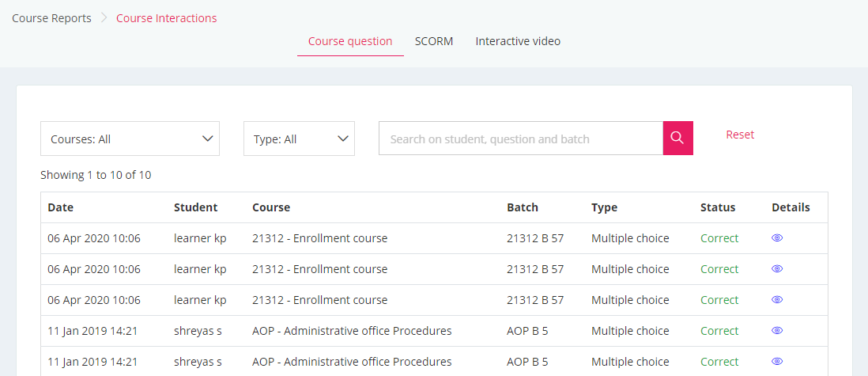Open eye icon in last visible row
The width and height of the screenshot is (868, 376).
tap(777, 362)
